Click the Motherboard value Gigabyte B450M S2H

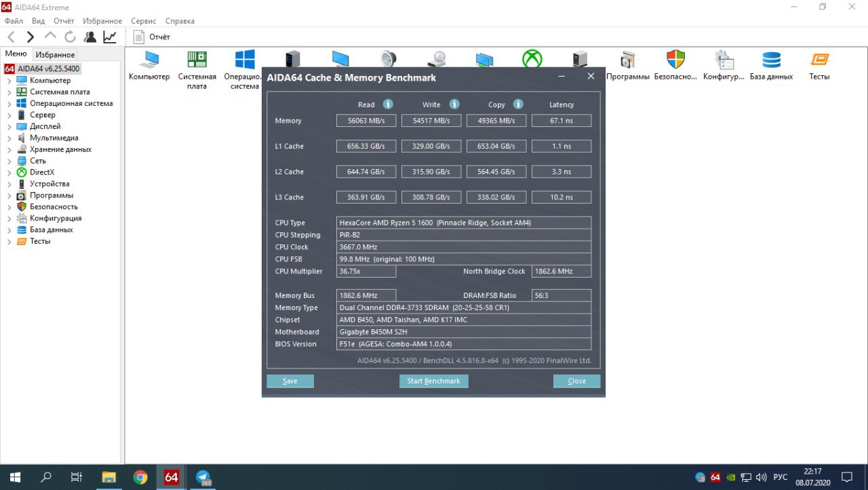464,333
